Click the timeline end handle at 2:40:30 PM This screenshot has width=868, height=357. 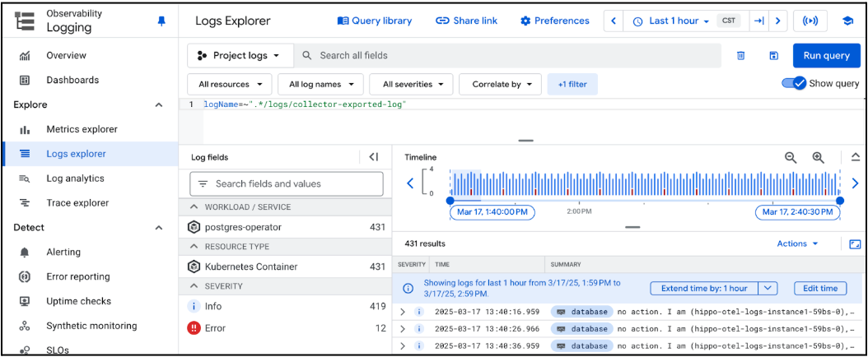click(x=840, y=200)
